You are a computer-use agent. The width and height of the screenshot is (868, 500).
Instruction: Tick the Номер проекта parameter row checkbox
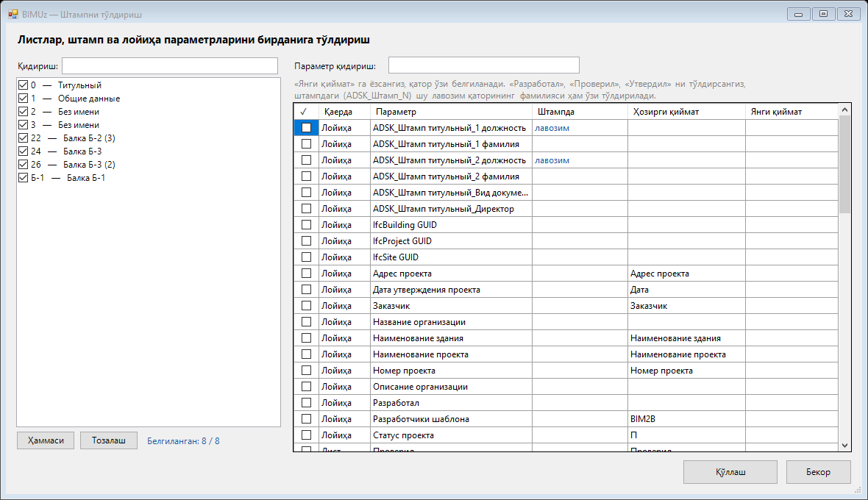(x=306, y=371)
